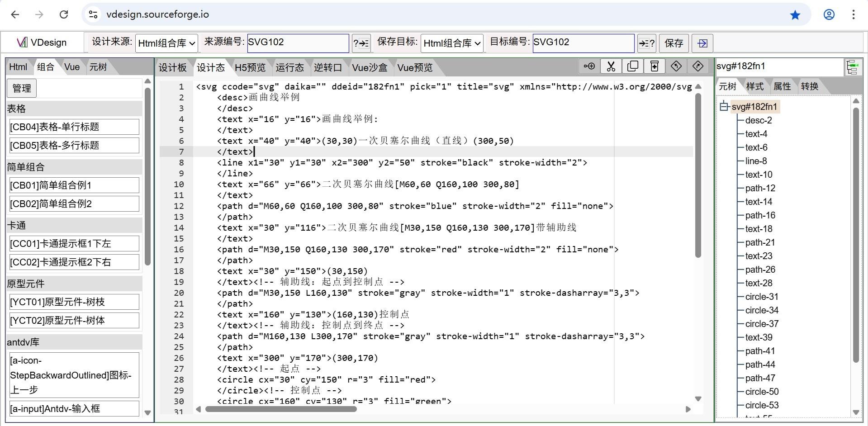868x426 pixels.
Task: Select [YCT01]原型元件-树枝 component
Action: point(74,302)
